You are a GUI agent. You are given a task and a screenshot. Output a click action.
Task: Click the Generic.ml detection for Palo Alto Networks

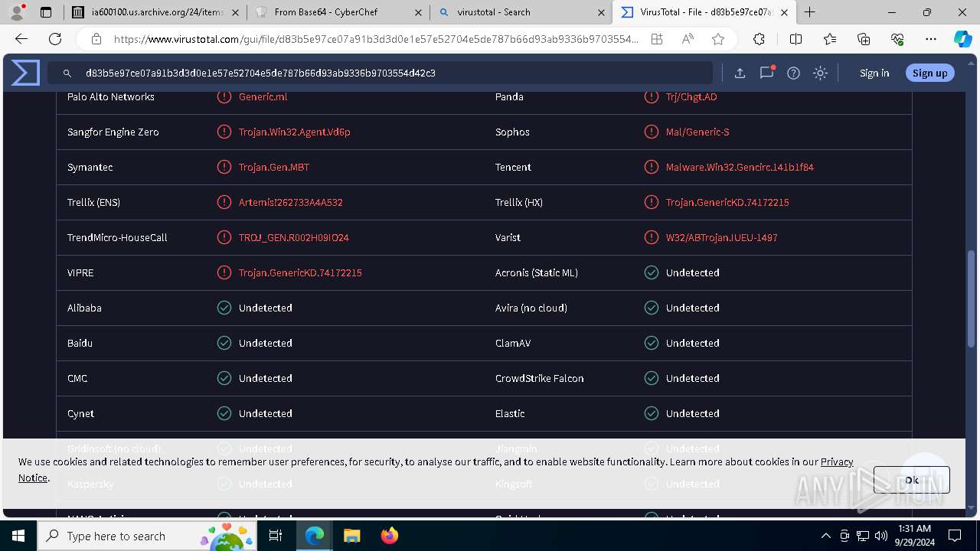tap(263, 96)
